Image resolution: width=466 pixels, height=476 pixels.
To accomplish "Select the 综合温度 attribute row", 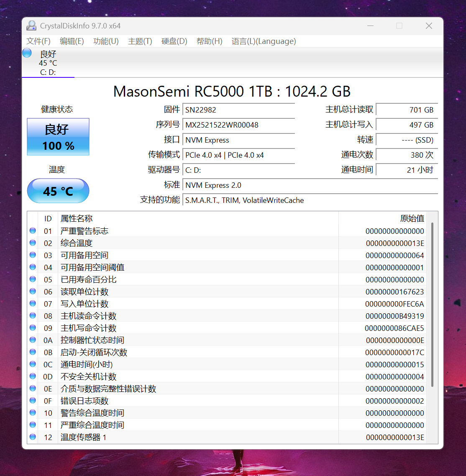I will point(227,243).
